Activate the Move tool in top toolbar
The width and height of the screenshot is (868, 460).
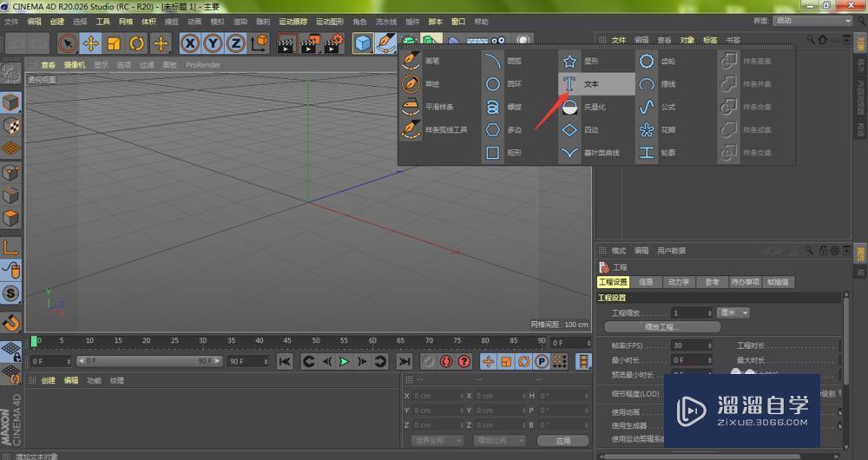91,43
